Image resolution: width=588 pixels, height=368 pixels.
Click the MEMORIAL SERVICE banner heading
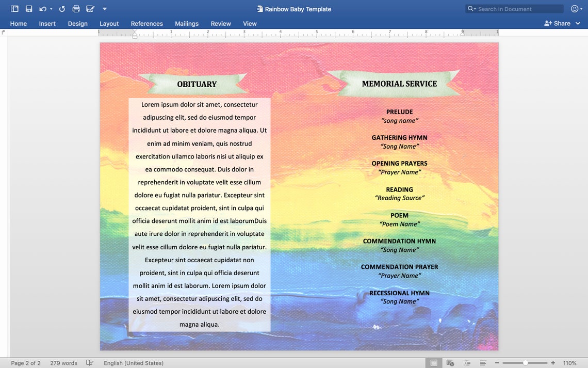coord(399,84)
